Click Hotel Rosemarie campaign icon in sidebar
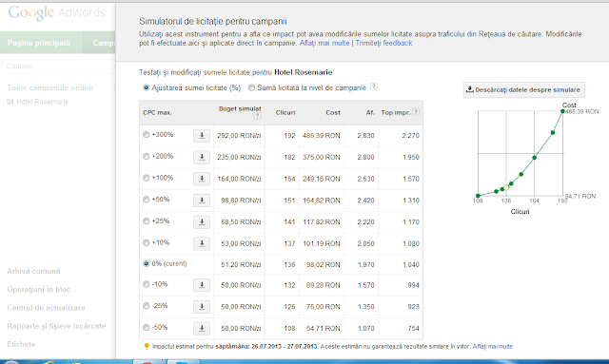This screenshot has height=364, width=609. (10, 102)
